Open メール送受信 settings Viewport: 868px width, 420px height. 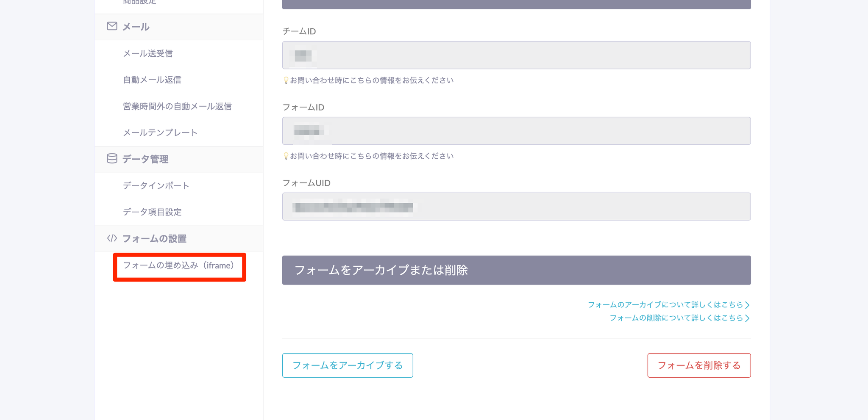[x=147, y=53]
